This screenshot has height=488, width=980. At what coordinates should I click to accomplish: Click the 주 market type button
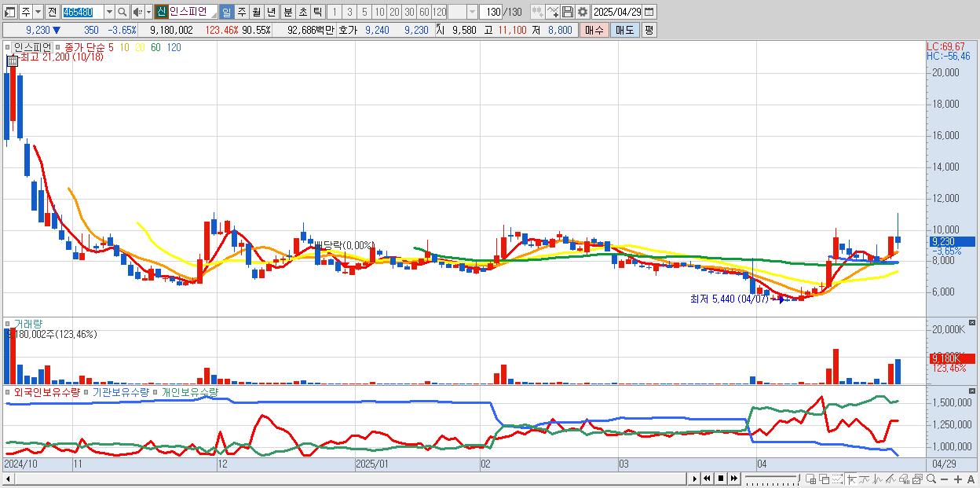click(x=26, y=12)
